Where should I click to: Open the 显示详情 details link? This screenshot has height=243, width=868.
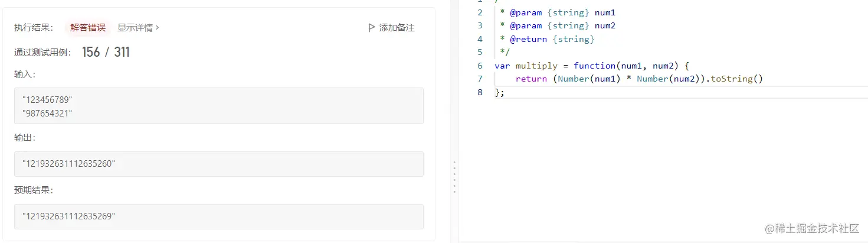138,27
